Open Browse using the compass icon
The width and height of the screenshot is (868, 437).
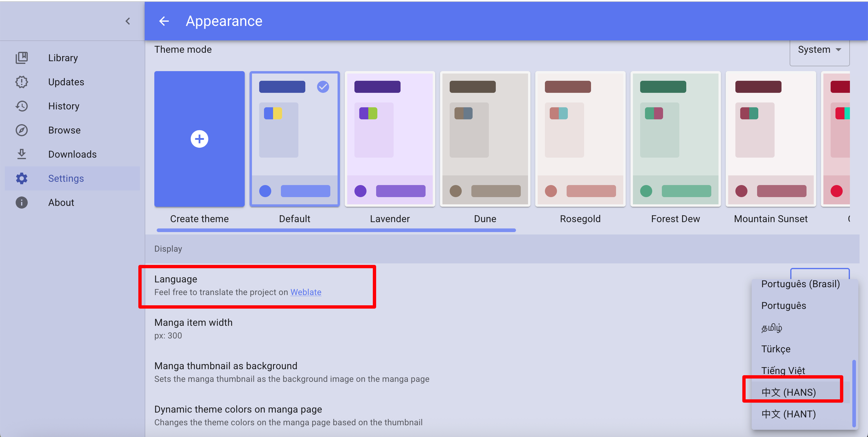coord(22,130)
